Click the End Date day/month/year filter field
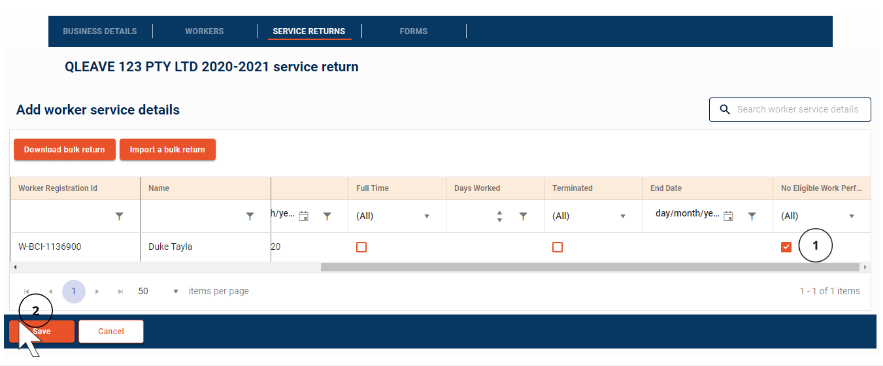This screenshot has height=366, width=883. [x=688, y=215]
